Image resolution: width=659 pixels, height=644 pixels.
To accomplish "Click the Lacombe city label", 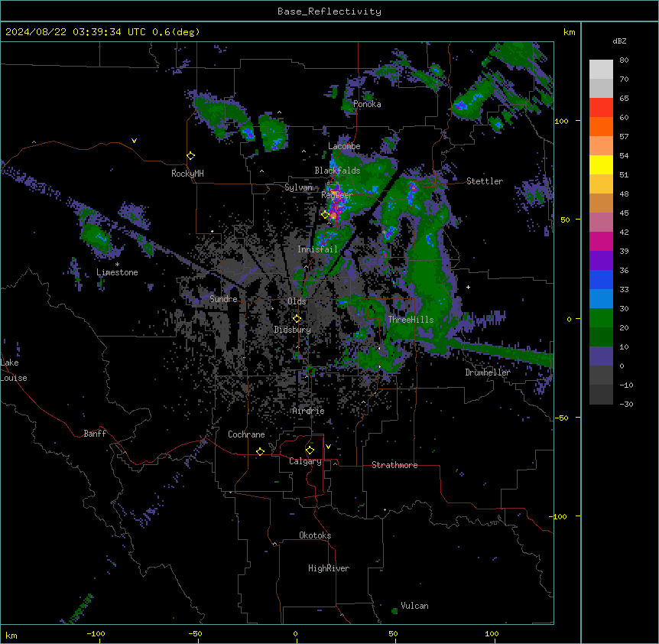I will [x=344, y=146].
